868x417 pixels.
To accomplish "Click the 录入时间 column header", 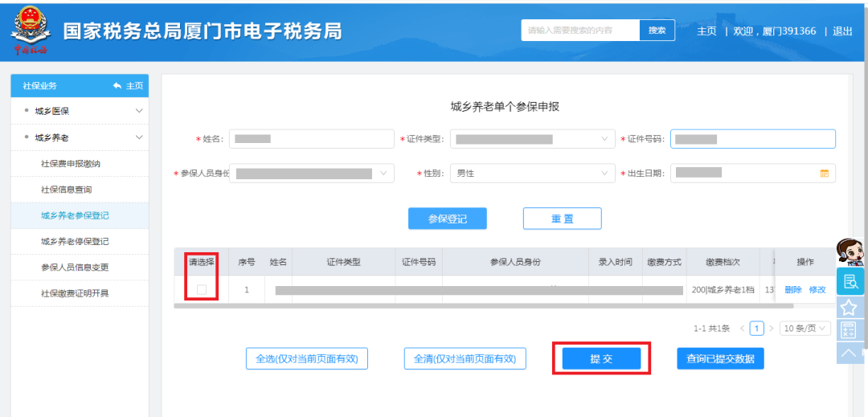I will coord(616,262).
